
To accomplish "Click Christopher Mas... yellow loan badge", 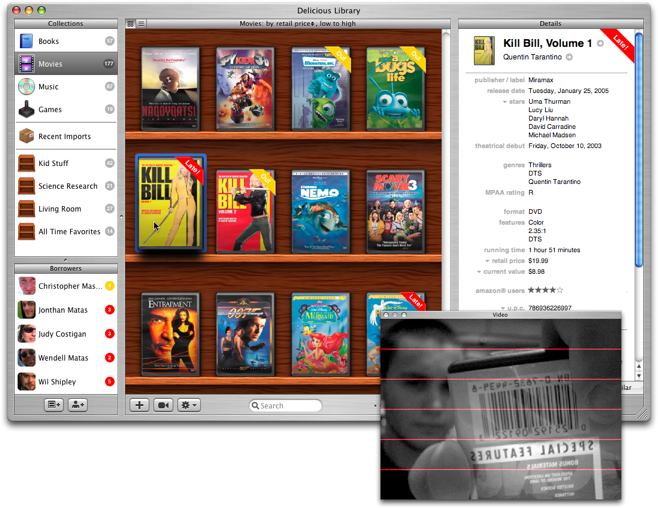I will pos(110,286).
